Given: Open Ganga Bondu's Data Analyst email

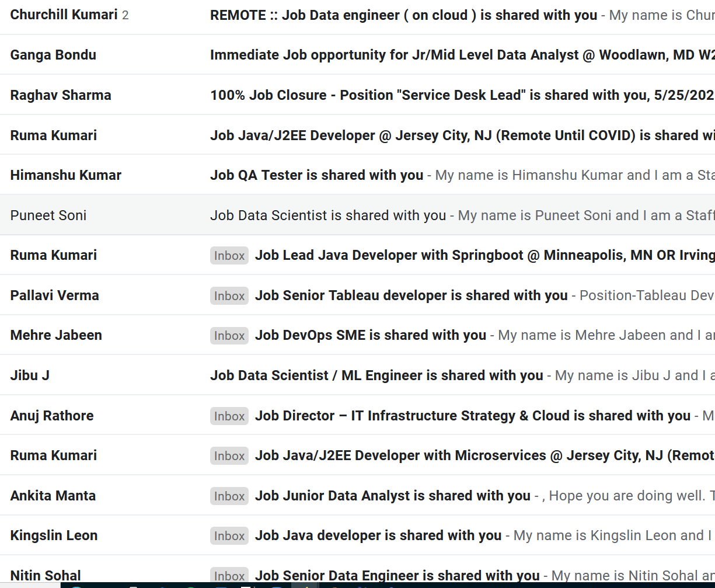Looking at the screenshot, I should point(357,55).
